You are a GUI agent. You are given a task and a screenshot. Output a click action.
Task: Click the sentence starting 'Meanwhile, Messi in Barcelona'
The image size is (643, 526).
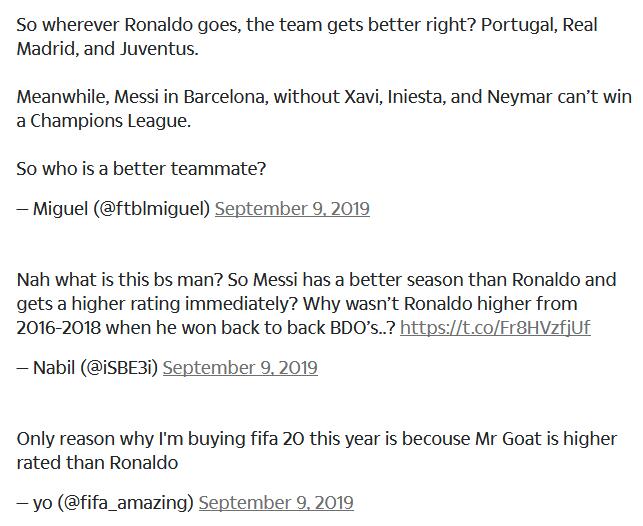pyautogui.click(x=324, y=109)
